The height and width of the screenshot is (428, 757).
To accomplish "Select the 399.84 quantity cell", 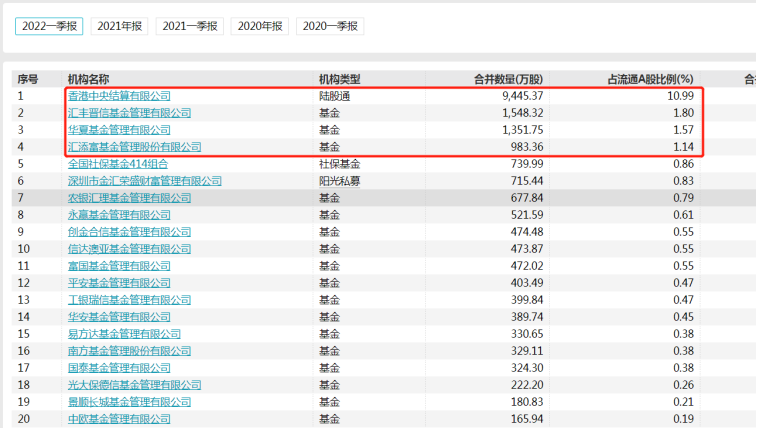I will [x=527, y=300].
